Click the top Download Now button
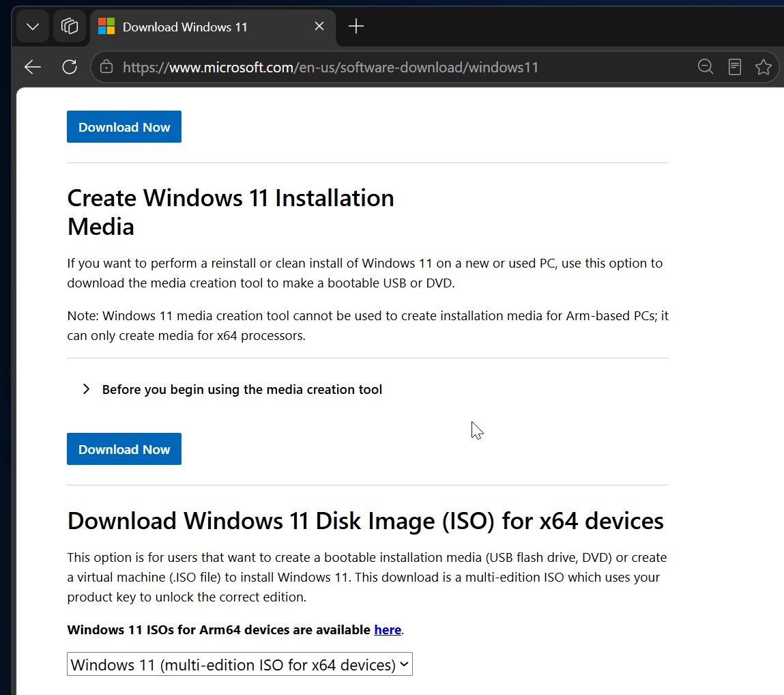 click(x=124, y=126)
